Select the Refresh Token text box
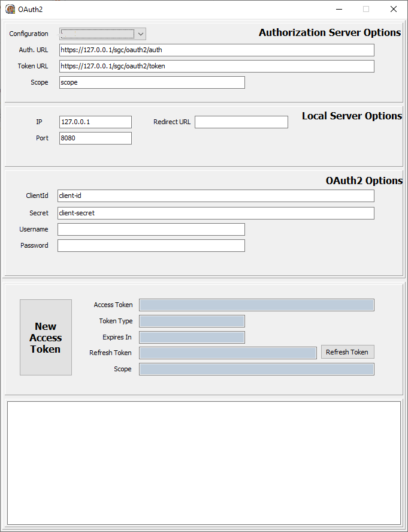408x532 pixels. (x=228, y=353)
